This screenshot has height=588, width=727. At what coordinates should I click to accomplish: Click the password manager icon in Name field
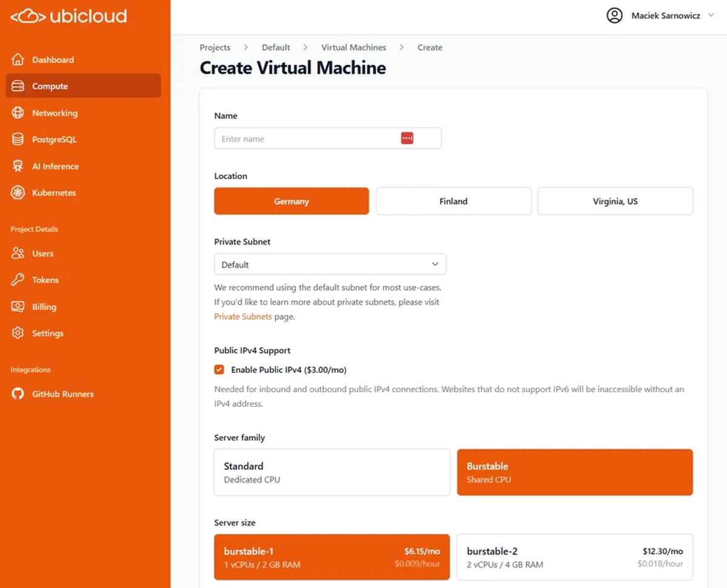407,139
